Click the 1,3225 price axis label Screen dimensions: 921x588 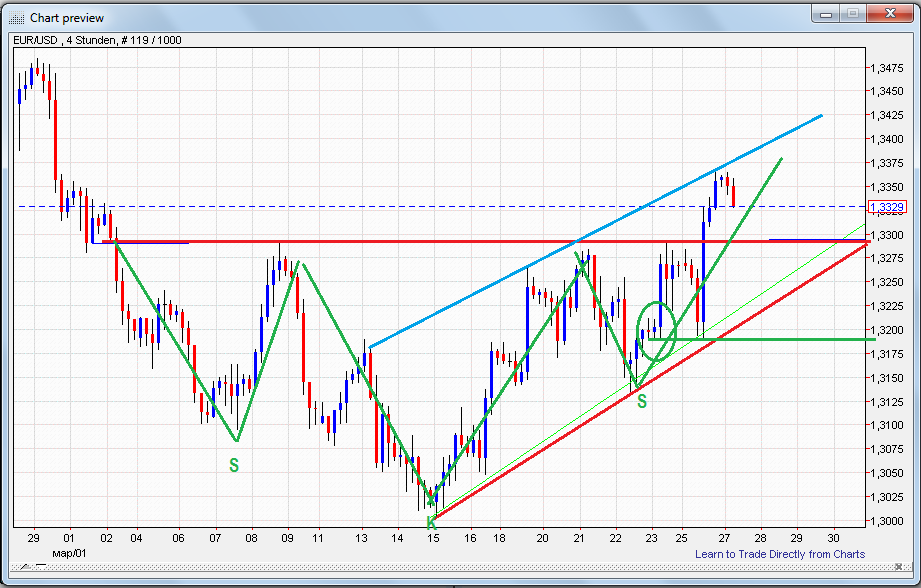pyautogui.click(x=887, y=306)
